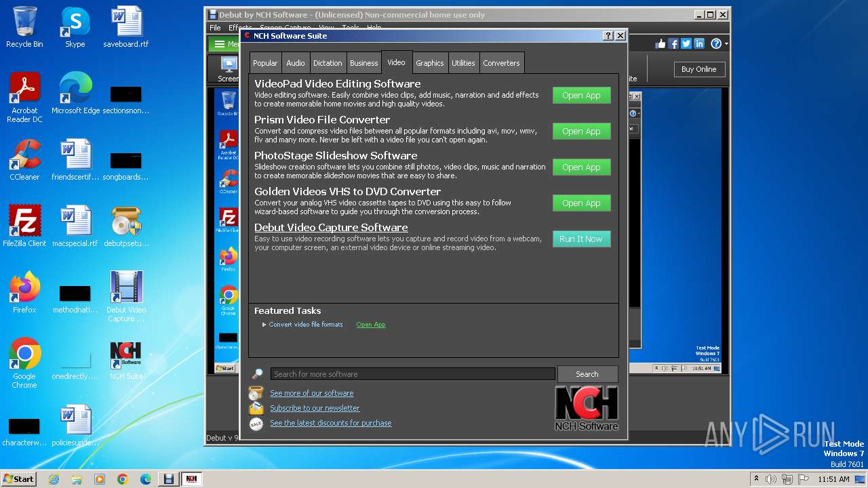Click NCH Suite taskbar button
The image size is (868, 488).
[x=191, y=479]
